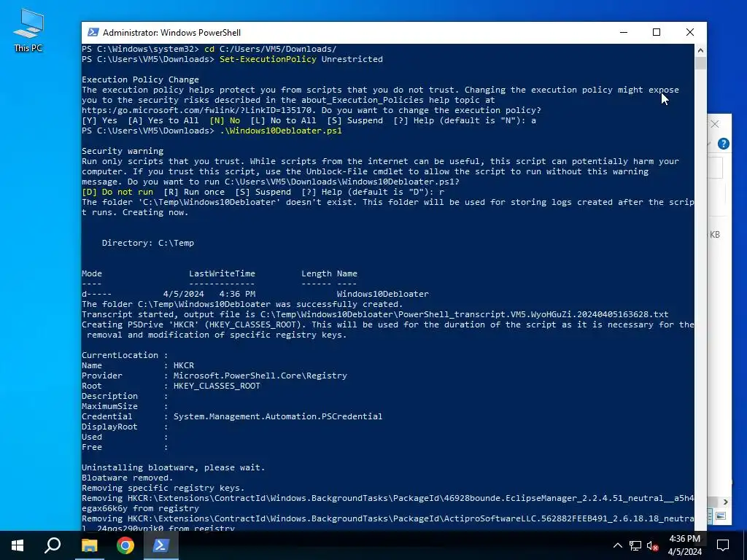Open the network status tray icon
This screenshot has height=560, width=747.
[635, 545]
